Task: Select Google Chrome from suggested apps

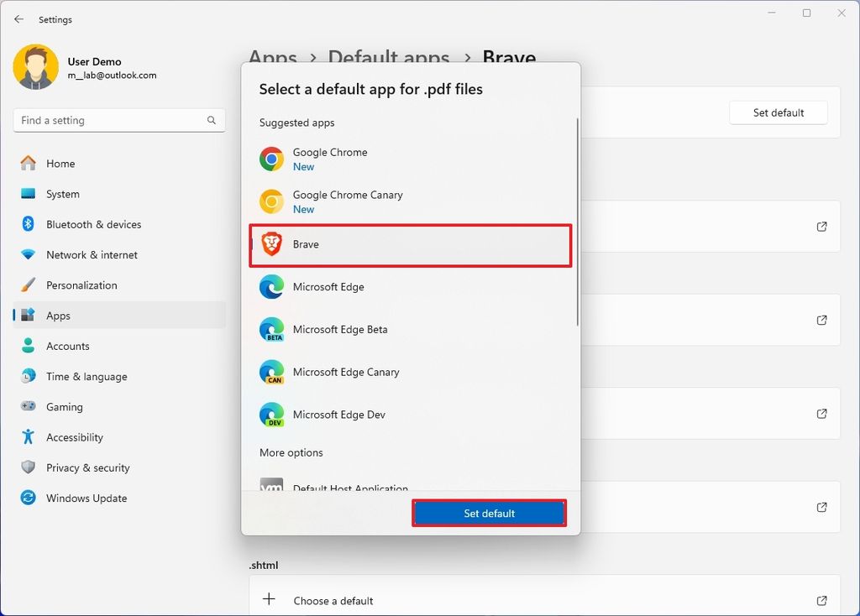Action: point(330,159)
